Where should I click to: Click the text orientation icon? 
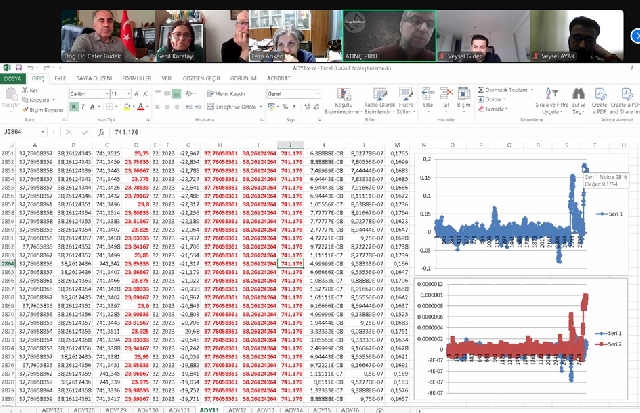point(189,93)
